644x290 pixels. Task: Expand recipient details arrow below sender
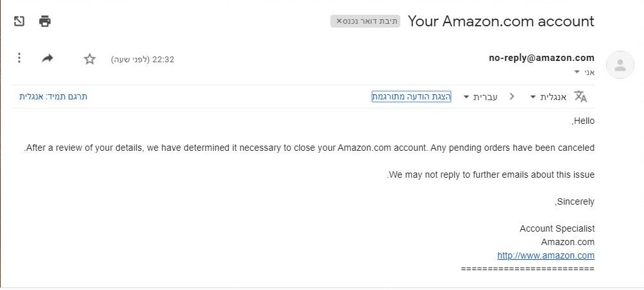point(577,72)
